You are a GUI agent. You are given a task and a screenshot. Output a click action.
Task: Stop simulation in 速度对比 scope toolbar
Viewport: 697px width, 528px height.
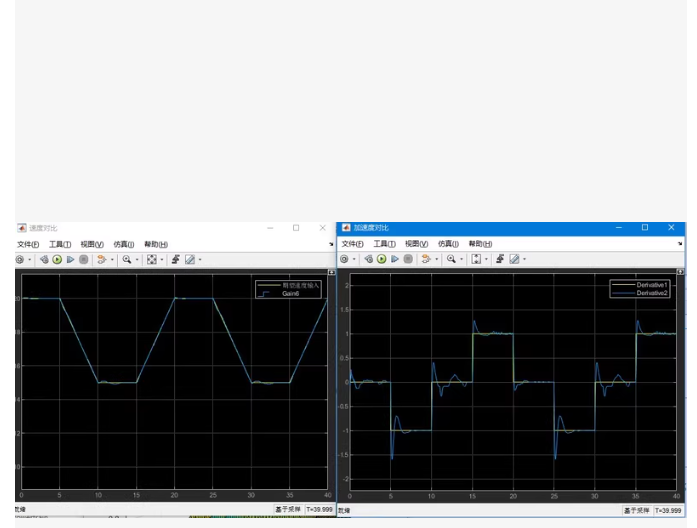click(84, 260)
